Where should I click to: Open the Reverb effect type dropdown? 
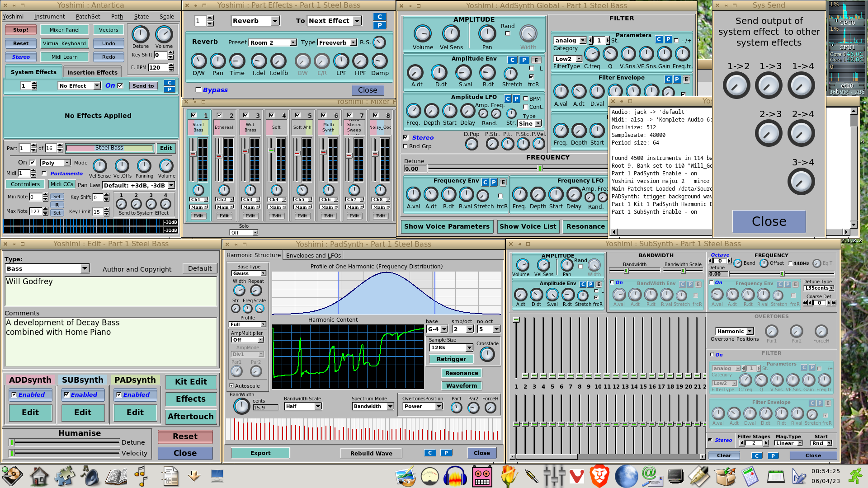click(255, 21)
